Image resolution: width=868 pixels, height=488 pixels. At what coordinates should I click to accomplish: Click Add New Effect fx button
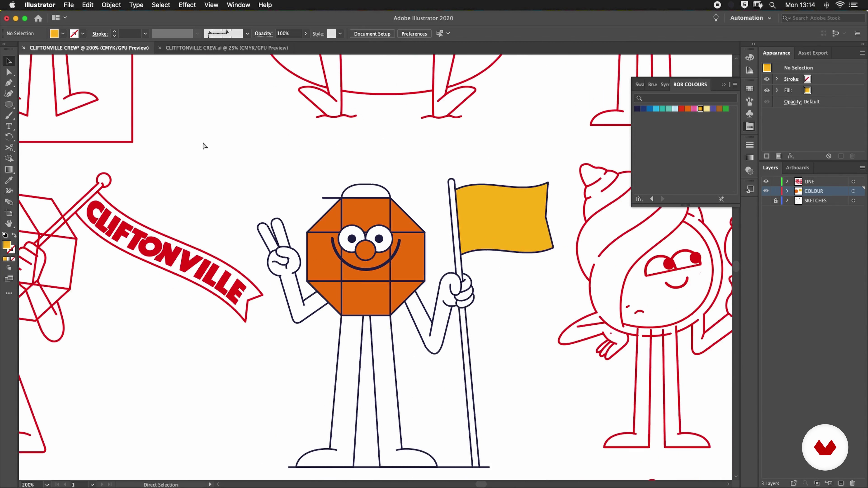791,156
